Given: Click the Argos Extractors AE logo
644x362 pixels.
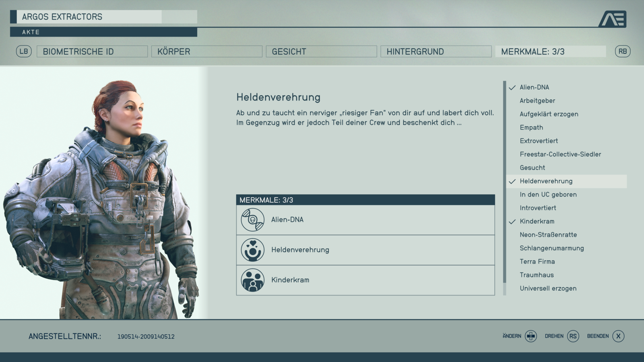Looking at the screenshot, I should [613, 19].
